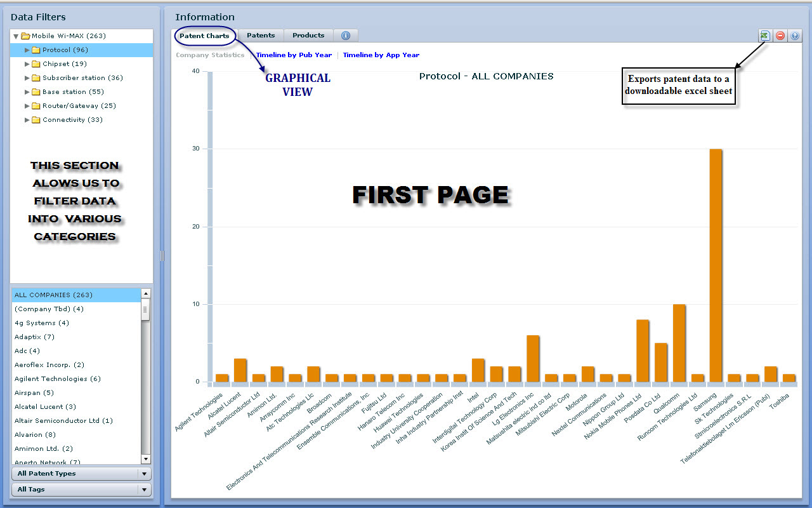
Task: Select Alvarion (8) in company list
Action: click(35, 435)
